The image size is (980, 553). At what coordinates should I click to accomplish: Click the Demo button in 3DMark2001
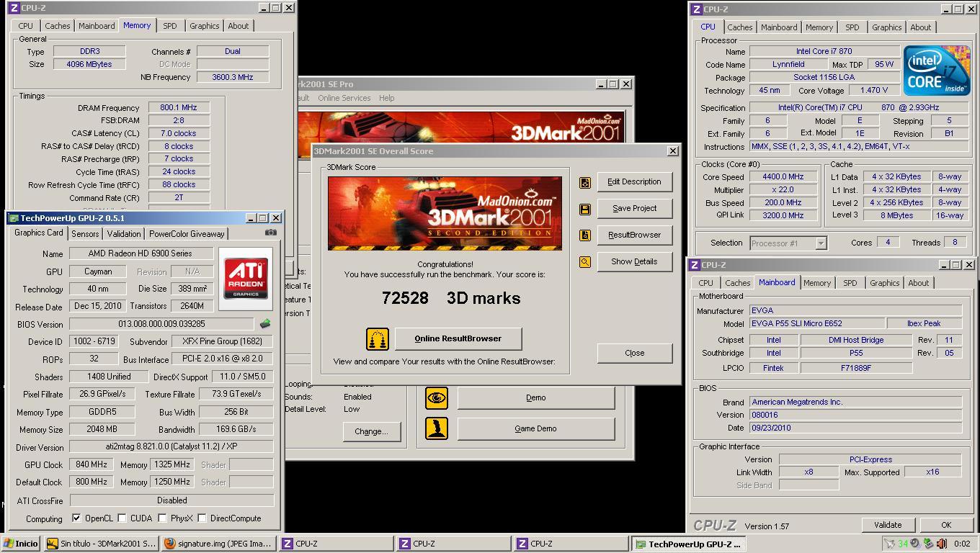tap(535, 397)
